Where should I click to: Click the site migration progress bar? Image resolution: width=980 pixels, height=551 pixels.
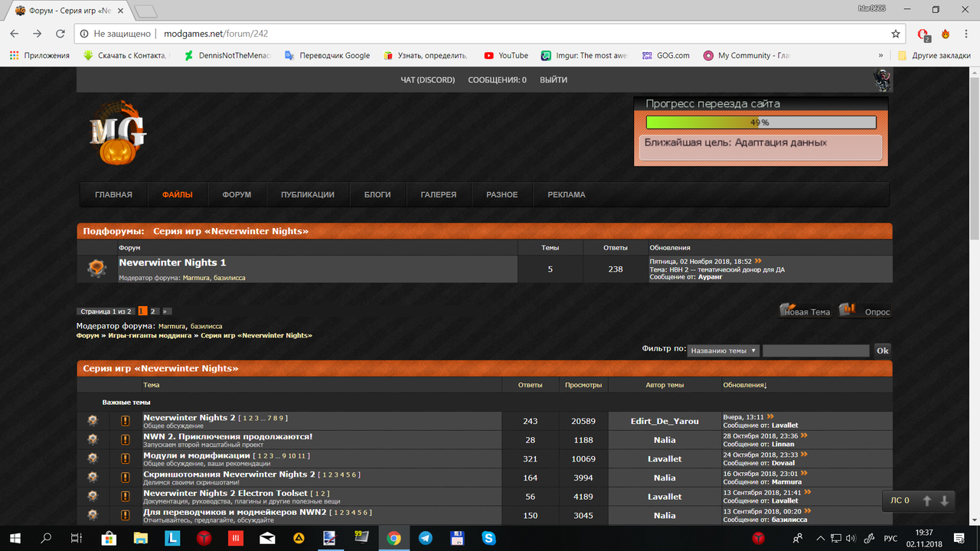click(761, 122)
